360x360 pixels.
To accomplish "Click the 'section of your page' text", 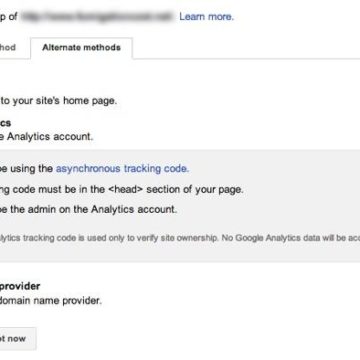I will [x=195, y=190].
